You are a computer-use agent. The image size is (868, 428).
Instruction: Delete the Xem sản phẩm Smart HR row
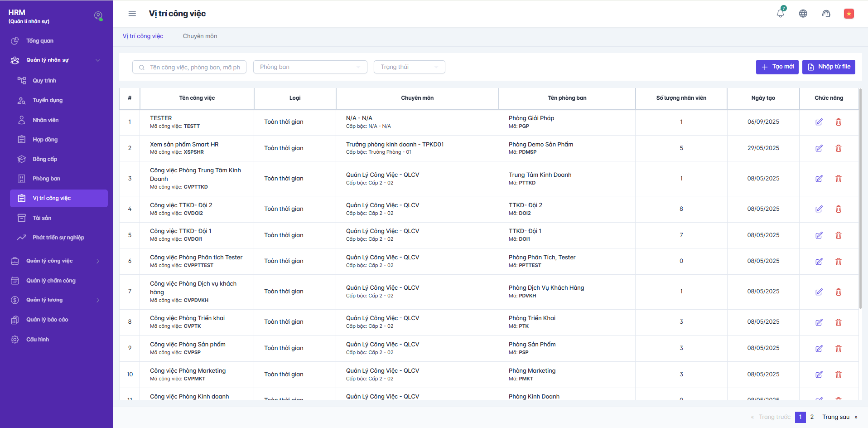pyautogui.click(x=839, y=148)
